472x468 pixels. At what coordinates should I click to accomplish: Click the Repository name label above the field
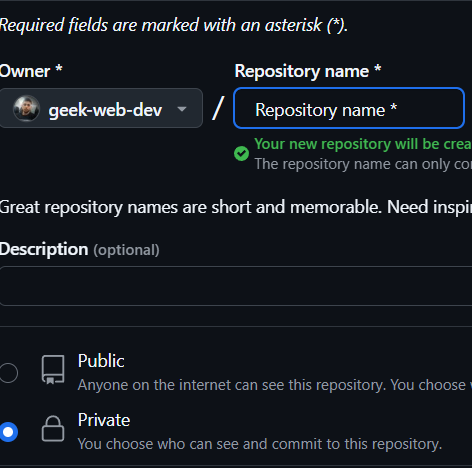308,71
